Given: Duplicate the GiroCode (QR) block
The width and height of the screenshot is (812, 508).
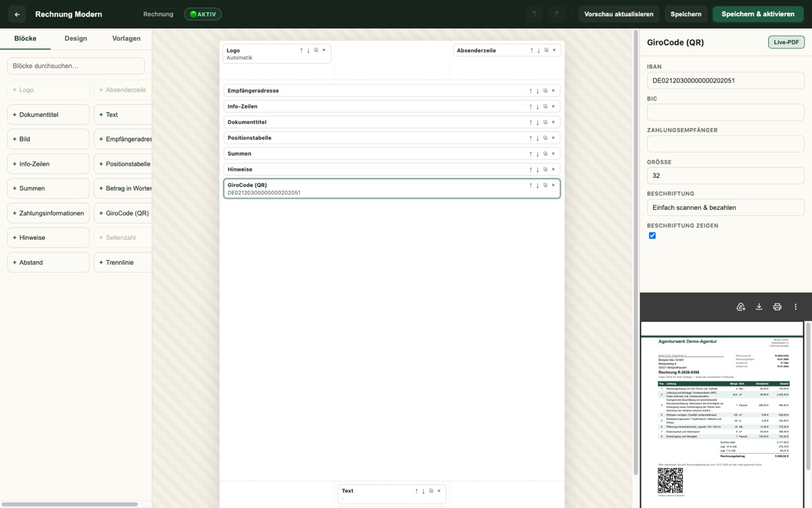Looking at the screenshot, I should (x=545, y=185).
